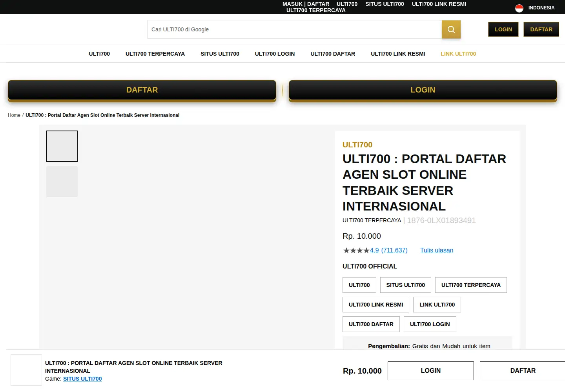Open the (711.637) reviews count link

394,250
